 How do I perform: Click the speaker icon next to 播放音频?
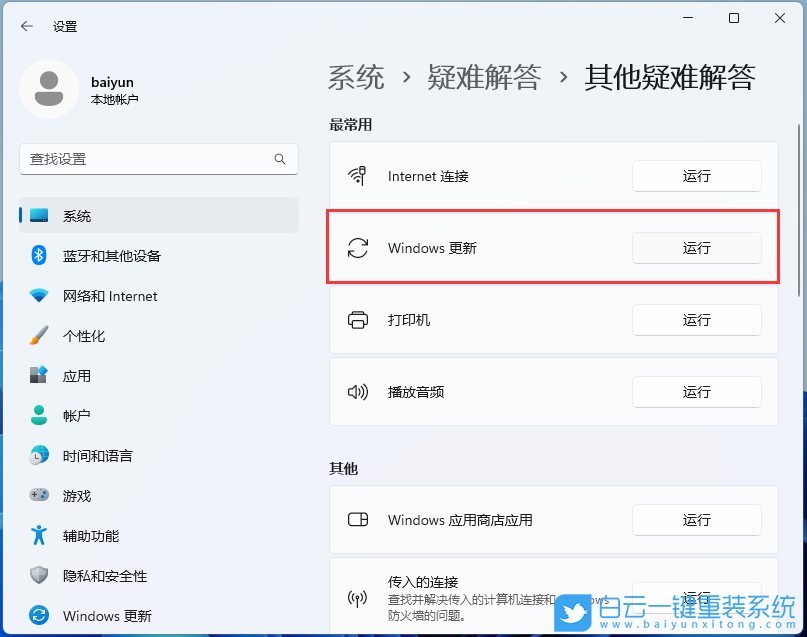[x=358, y=392]
